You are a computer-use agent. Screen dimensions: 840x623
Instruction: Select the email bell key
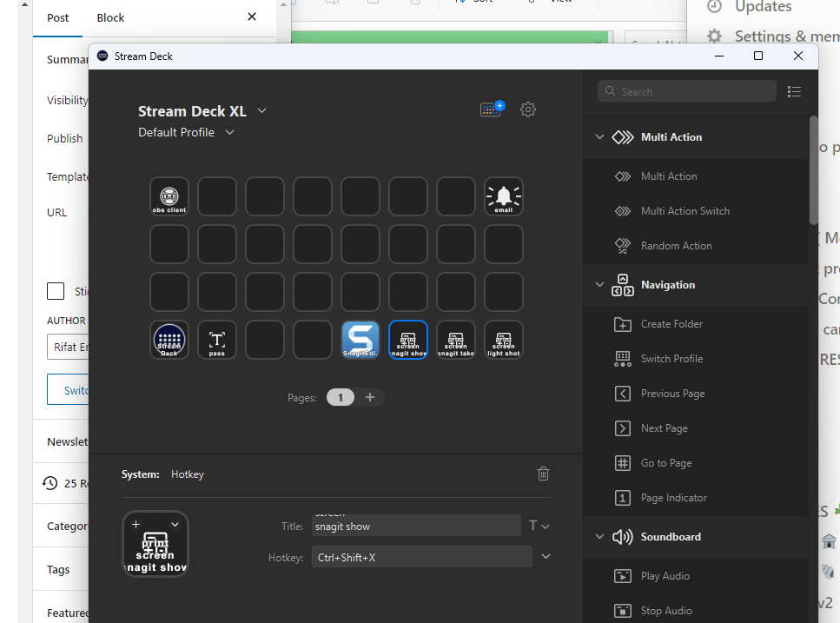tap(504, 196)
